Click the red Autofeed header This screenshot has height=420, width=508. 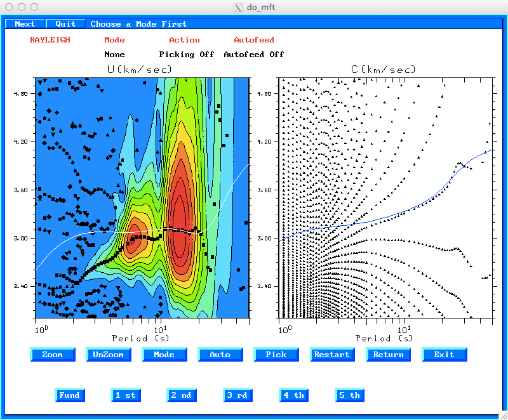tap(254, 40)
